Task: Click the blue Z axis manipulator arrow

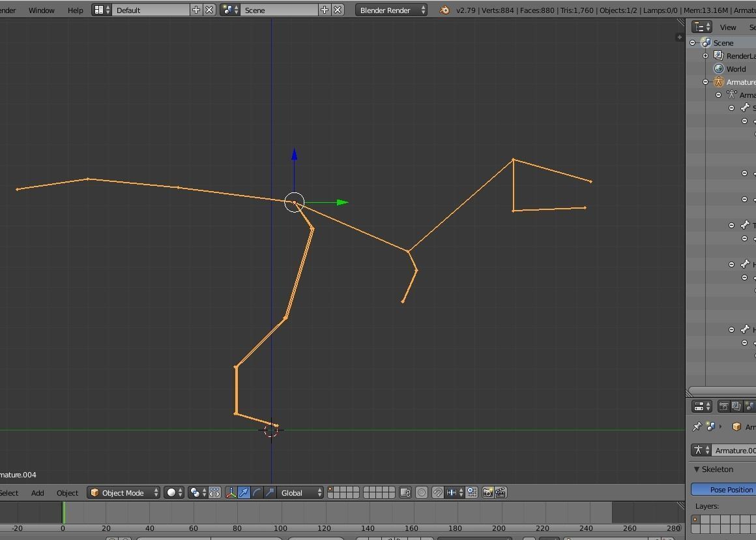Action: [294, 154]
